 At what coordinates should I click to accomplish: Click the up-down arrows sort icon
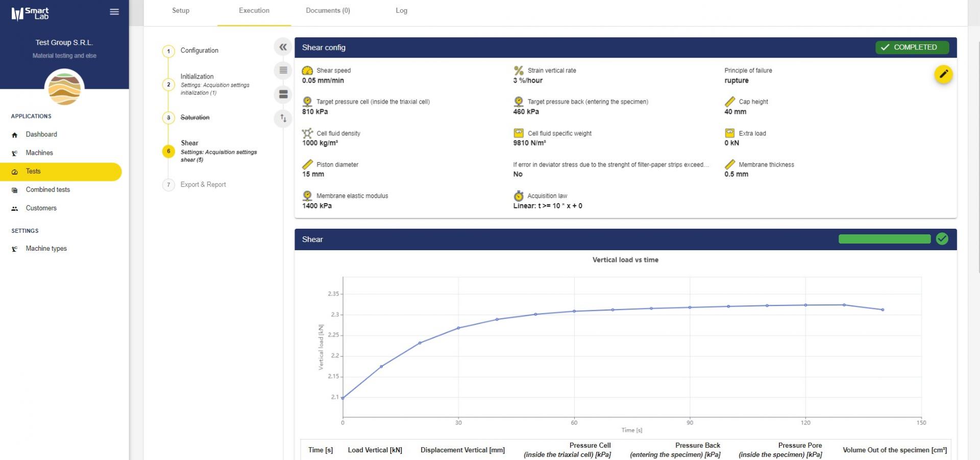coord(283,118)
